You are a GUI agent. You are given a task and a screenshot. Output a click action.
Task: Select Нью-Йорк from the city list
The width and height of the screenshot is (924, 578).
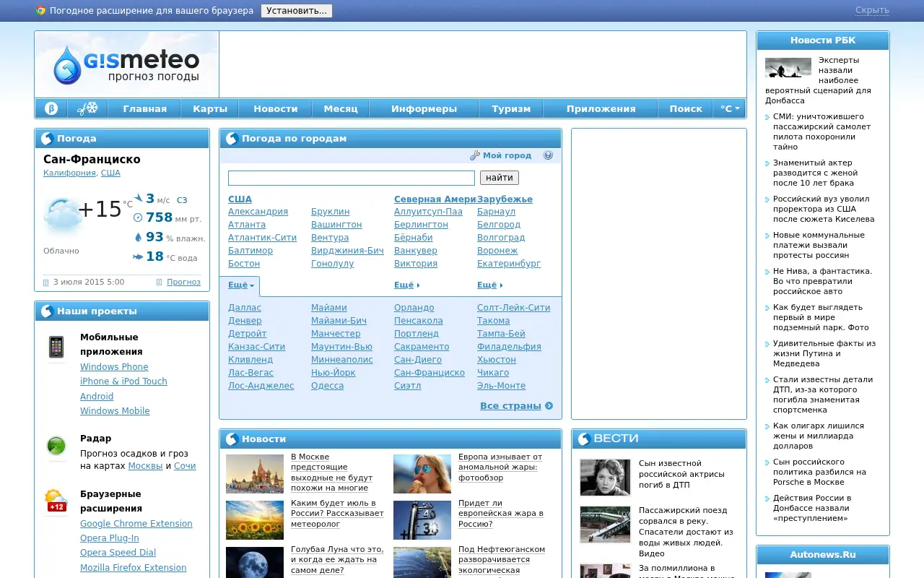click(x=334, y=373)
